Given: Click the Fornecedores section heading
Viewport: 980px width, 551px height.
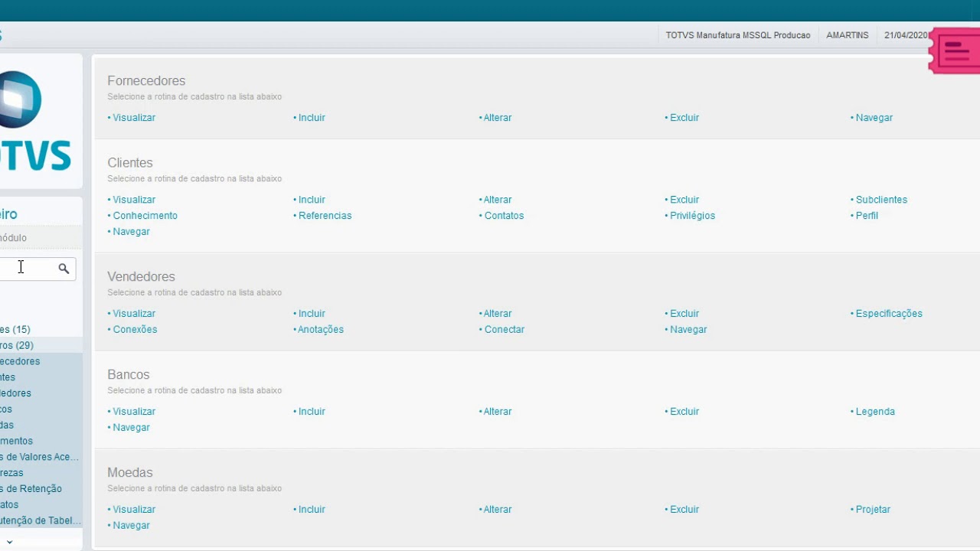Looking at the screenshot, I should point(146,81).
